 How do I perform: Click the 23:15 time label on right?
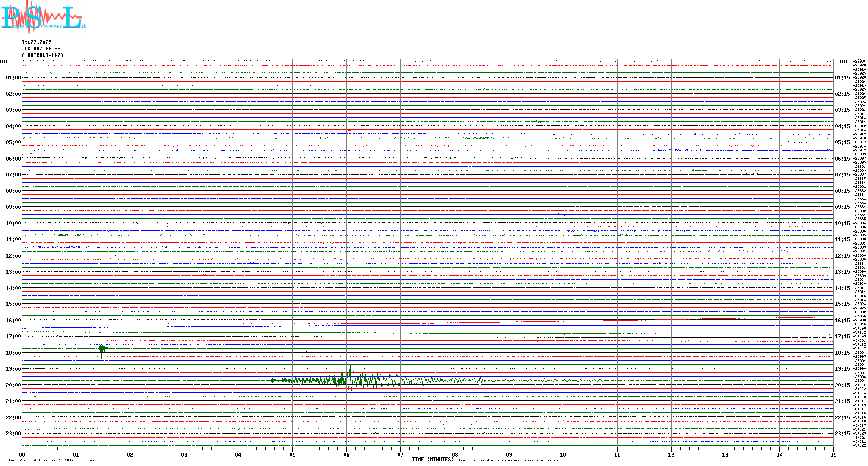pos(842,434)
